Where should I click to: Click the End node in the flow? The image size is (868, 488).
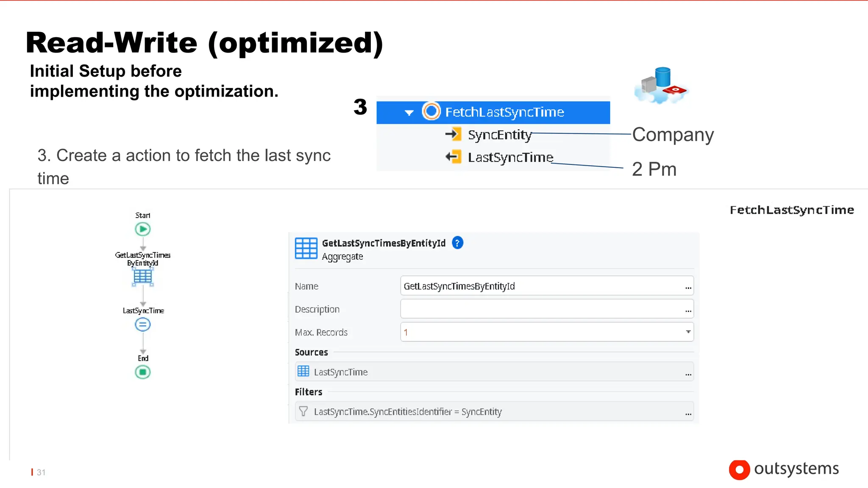(143, 372)
